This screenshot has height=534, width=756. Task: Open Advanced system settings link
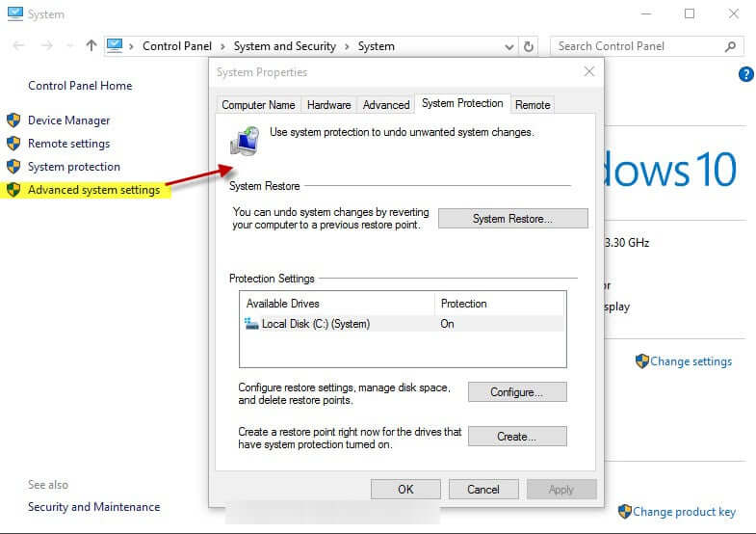tap(93, 190)
